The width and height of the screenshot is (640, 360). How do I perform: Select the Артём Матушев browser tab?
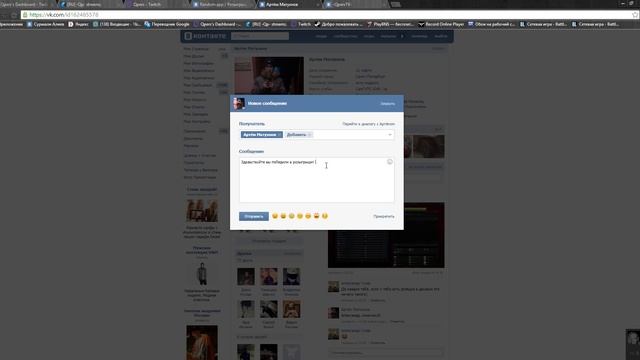click(289, 4)
